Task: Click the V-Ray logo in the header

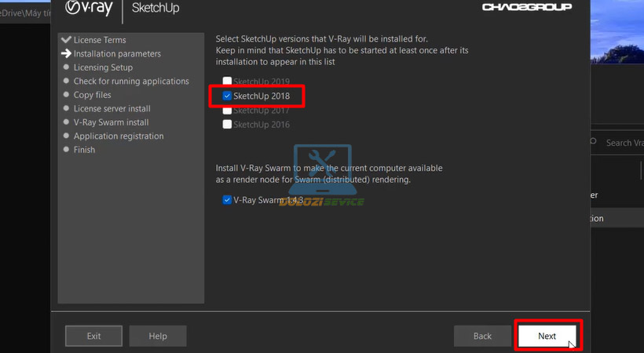Action: click(89, 8)
